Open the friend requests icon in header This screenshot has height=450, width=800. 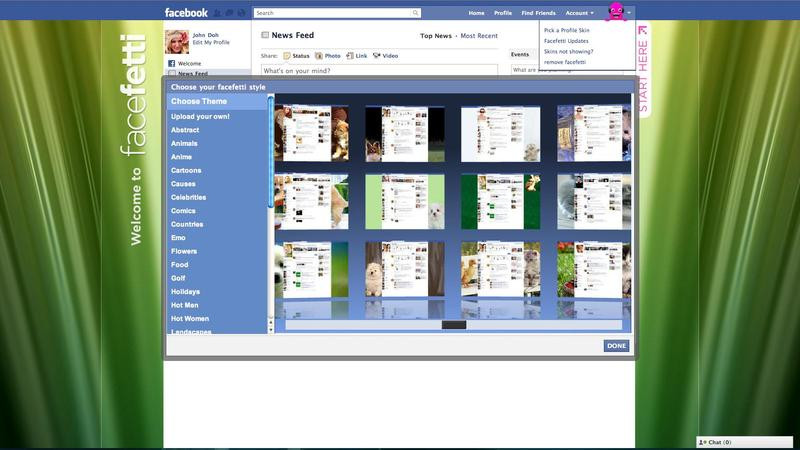point(218,13)
